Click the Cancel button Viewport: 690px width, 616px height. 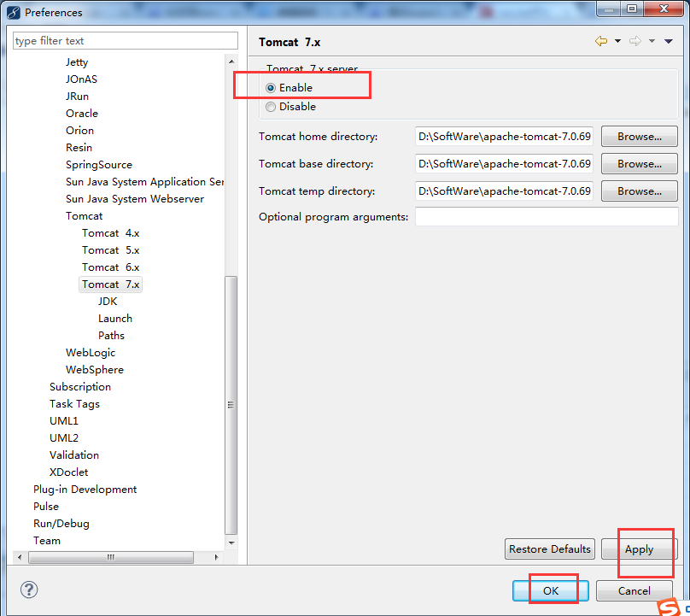pos(634,590)
